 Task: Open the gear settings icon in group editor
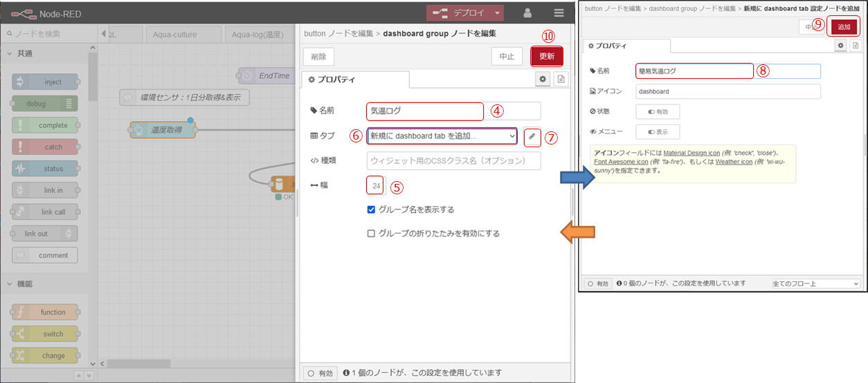[x=543, y=80]
